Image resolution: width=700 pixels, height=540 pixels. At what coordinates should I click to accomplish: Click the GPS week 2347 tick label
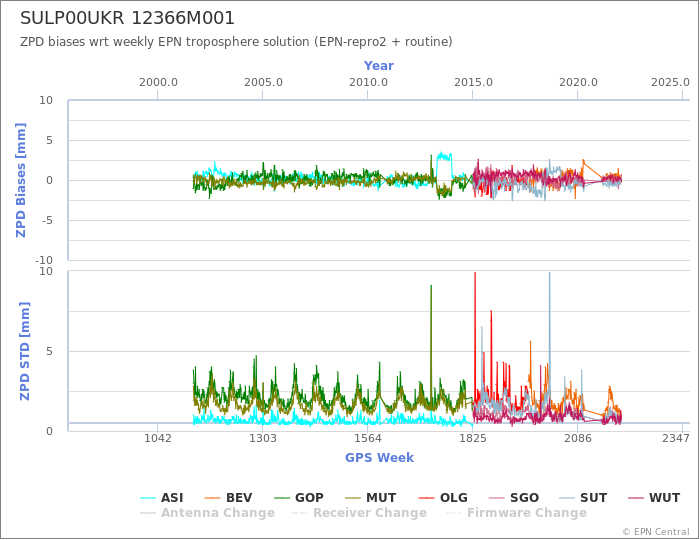tap(676, 438)
